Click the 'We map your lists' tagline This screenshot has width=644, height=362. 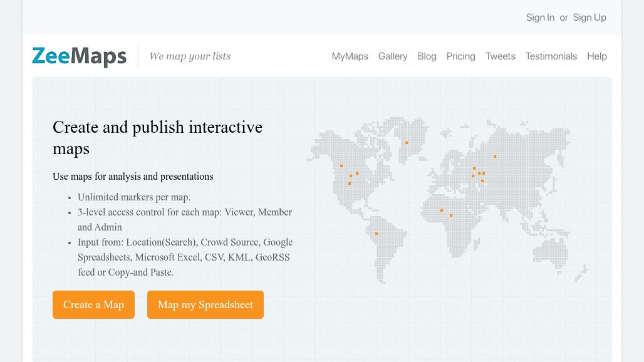[x=190, y=56]
